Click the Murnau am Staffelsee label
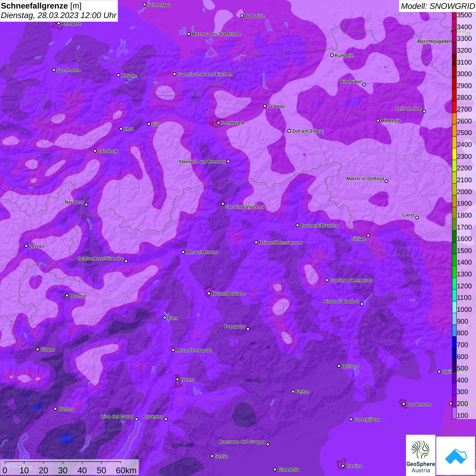The height and width of the screenshot is (476, 476). [216, 34]
